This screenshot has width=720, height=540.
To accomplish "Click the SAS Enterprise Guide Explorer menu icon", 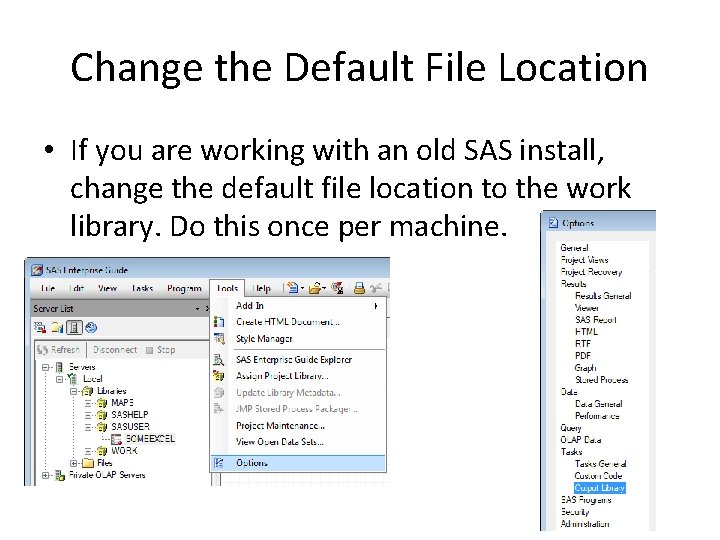I will (x=219, y=360).
